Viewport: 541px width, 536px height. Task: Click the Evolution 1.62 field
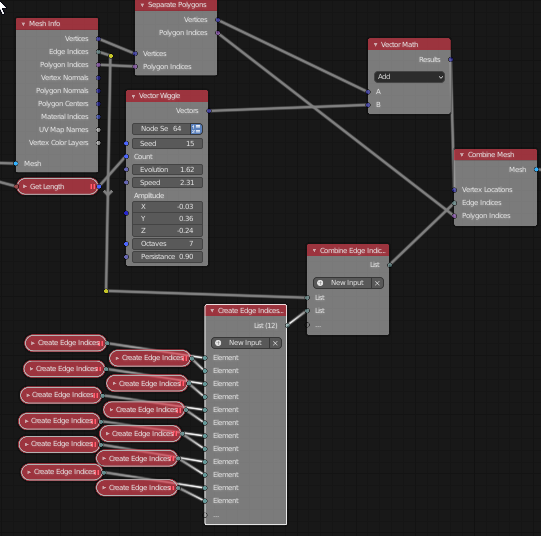pyautogui.click(x=167, y=170)
